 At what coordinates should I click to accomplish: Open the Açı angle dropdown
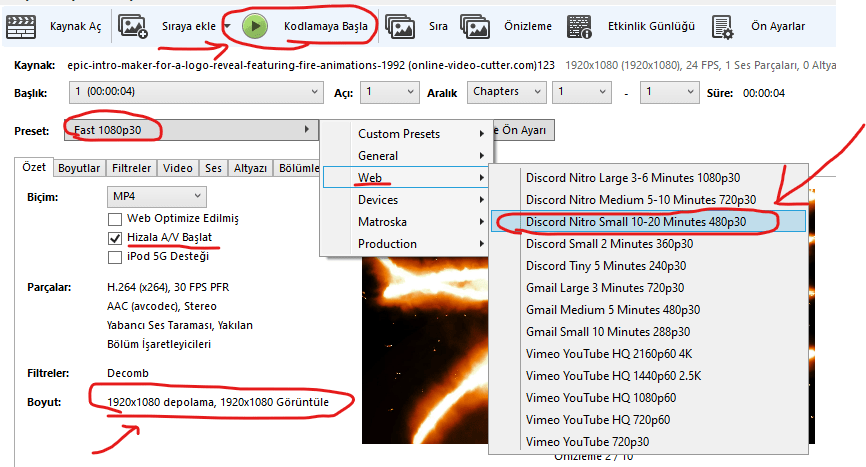(389, 92)
